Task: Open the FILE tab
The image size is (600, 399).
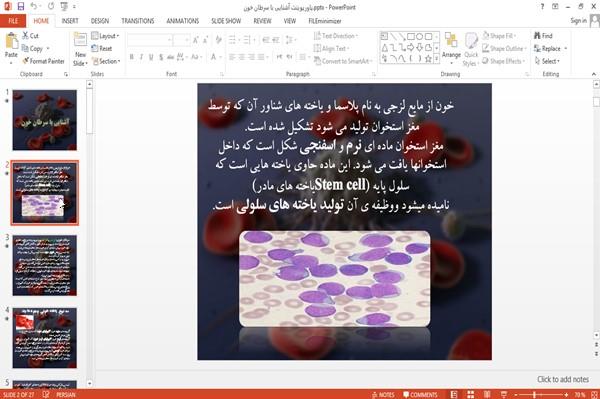Action: pyautogui.click(x=13, y=21)
